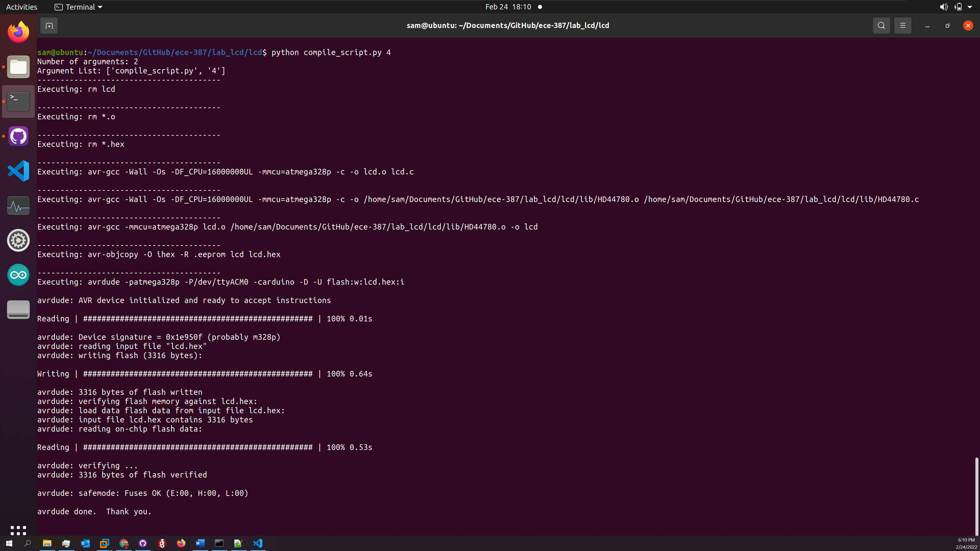This screenshot has height=551, width=980.
Task: Show Applications grid at dock bottom
Action: pos(18,530)
